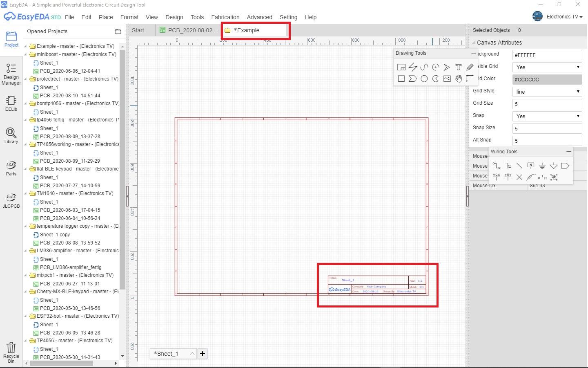Select the Group/Ungroup Symbol tool
The height and width of the screenshot is (368, 588).
coord(554,177)
